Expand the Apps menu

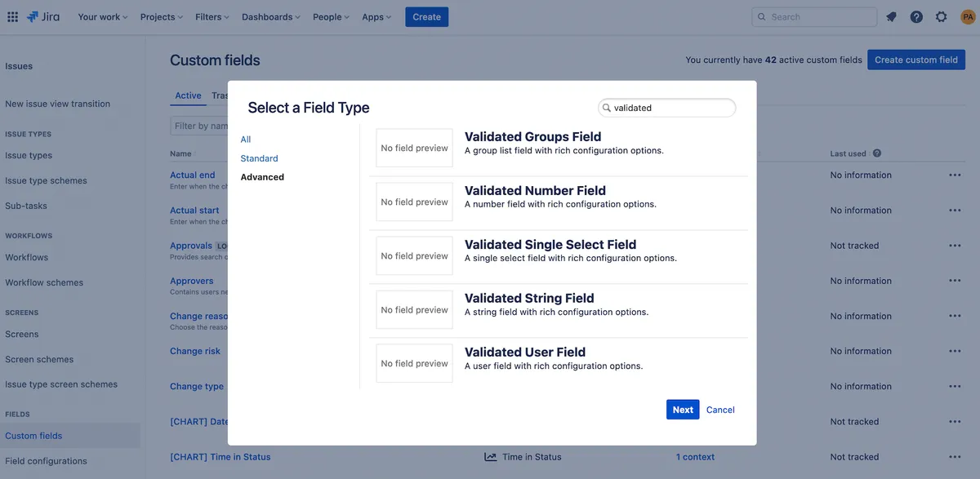(376, 16)
